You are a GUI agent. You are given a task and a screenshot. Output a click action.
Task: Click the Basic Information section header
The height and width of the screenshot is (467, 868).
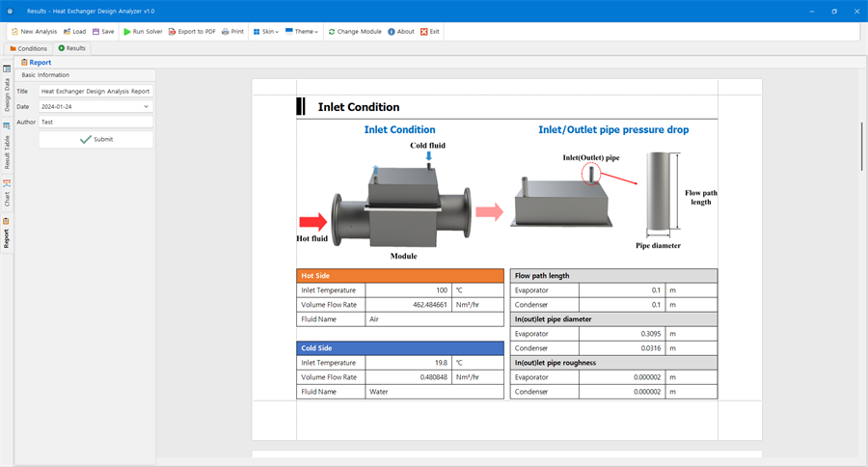(86, 75)
